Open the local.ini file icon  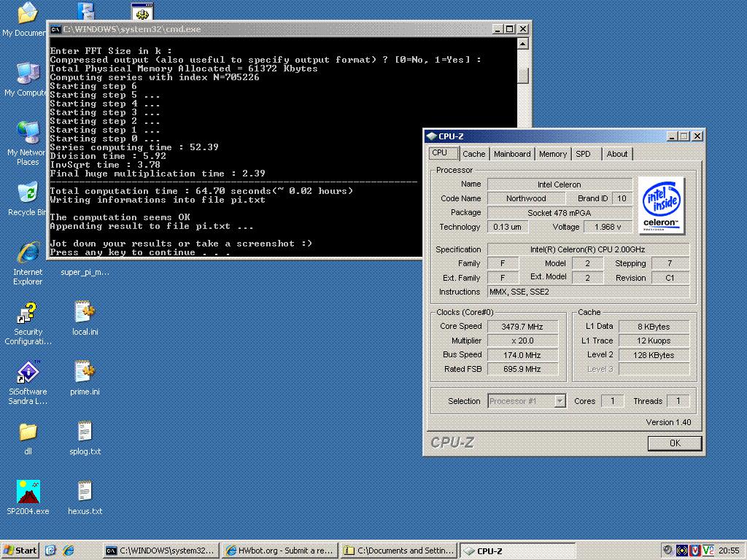(85, 312)
